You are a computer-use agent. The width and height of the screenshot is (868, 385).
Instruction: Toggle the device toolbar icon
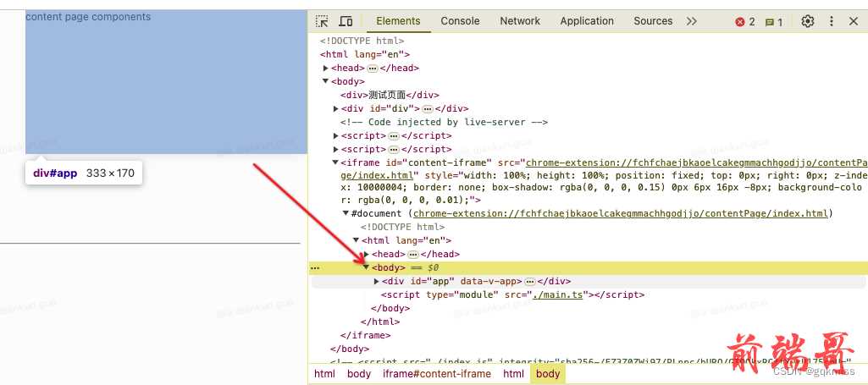pyautogui.click(x=346, y=21)
